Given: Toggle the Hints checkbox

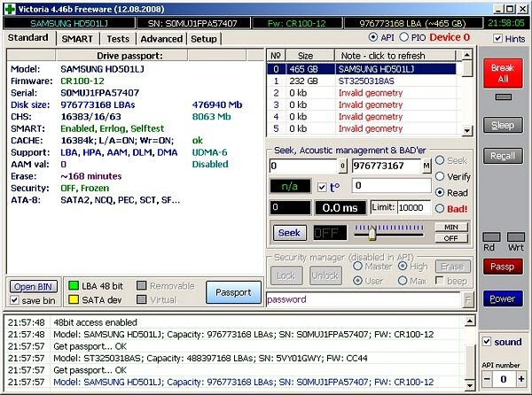Looking at the screenshot, I should pyautogui.click(x=497, y=38).
